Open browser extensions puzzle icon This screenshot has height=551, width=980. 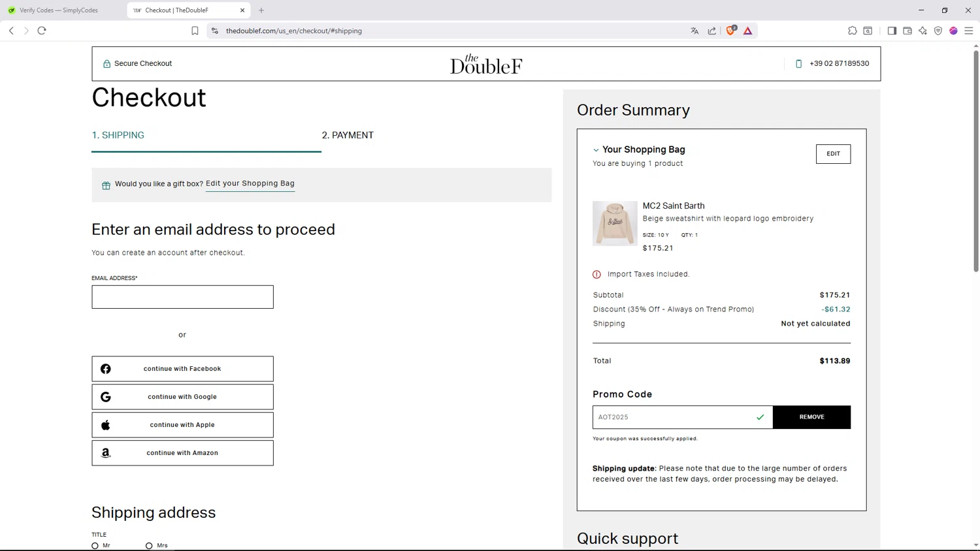pos(853,31)
